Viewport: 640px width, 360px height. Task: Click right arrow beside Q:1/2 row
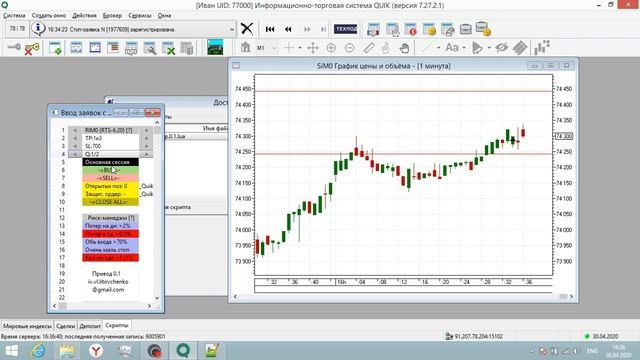146,154
